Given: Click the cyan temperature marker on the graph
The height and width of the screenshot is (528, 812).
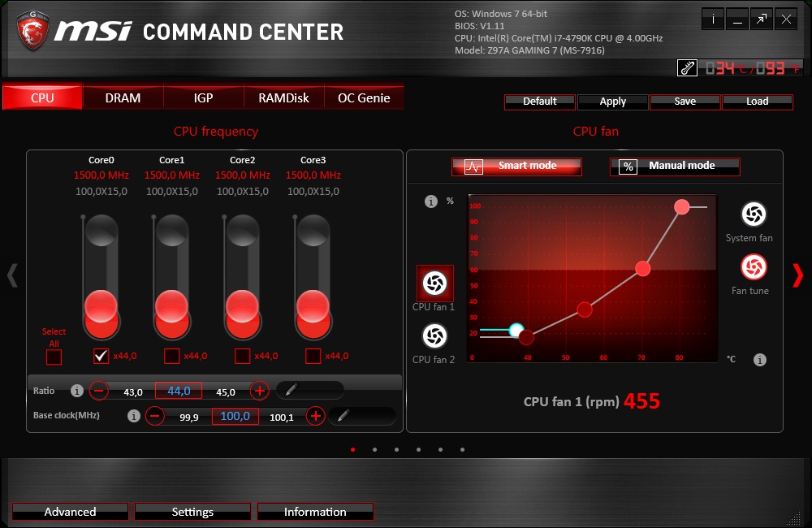Looking at the screenshot, I should tap(516, 330).
